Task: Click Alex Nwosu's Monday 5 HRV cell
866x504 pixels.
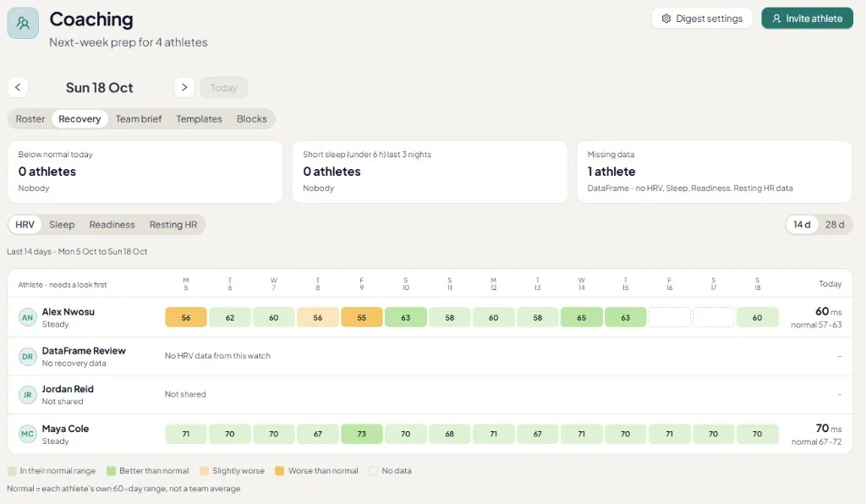Action: point(186,317)
